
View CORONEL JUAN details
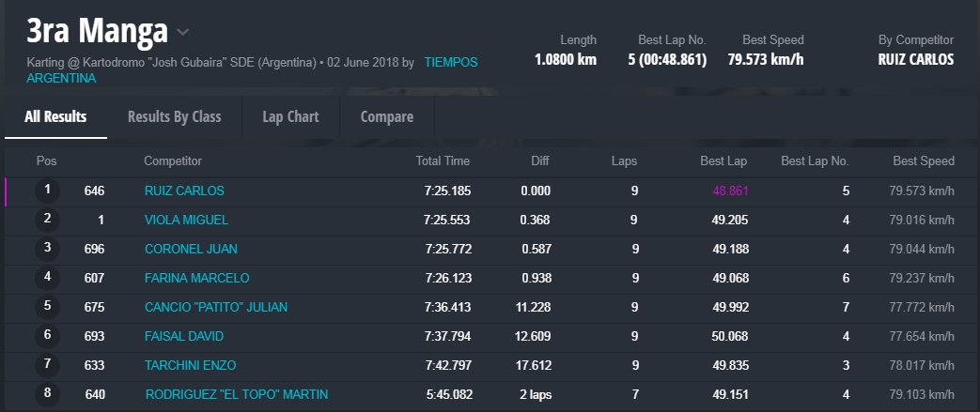tap(191, 250)
